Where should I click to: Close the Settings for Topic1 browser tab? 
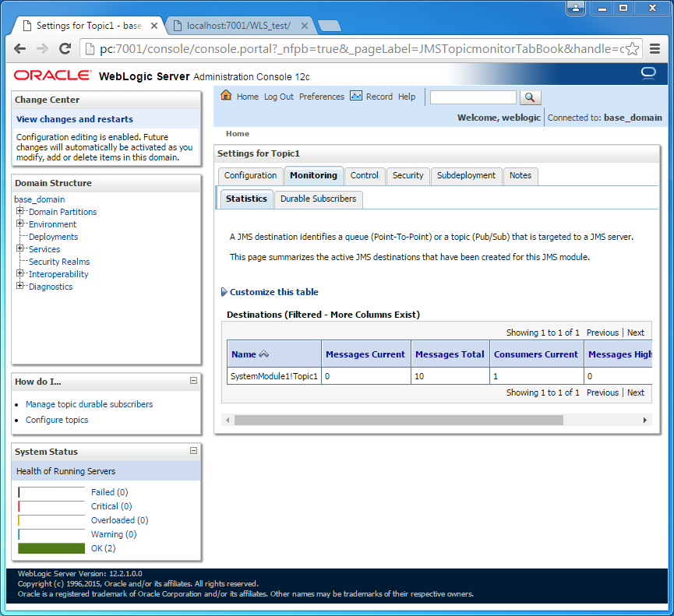pos(154,26)
